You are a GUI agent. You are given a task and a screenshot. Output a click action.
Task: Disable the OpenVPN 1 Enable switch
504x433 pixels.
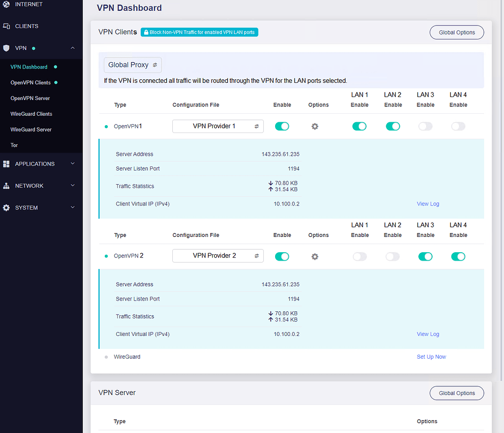pos(282,126)
